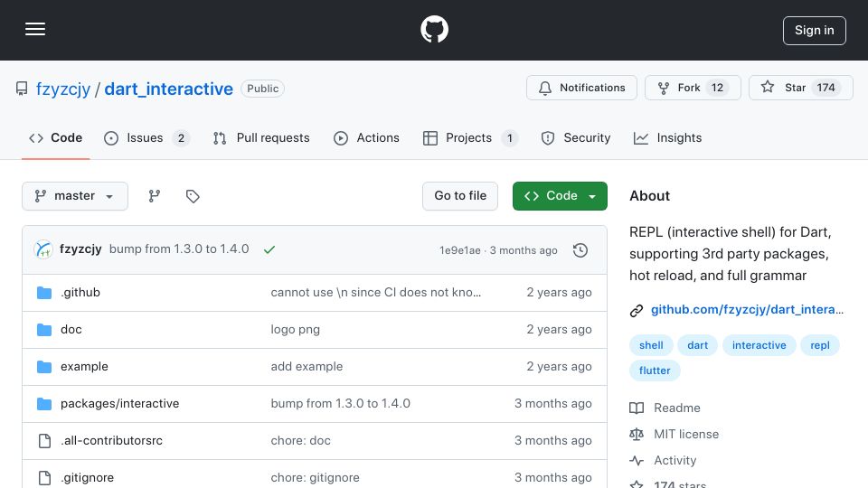View the 174 stargazers count
The height and width of the screenshot is (488, 868).
click(826, 88)
